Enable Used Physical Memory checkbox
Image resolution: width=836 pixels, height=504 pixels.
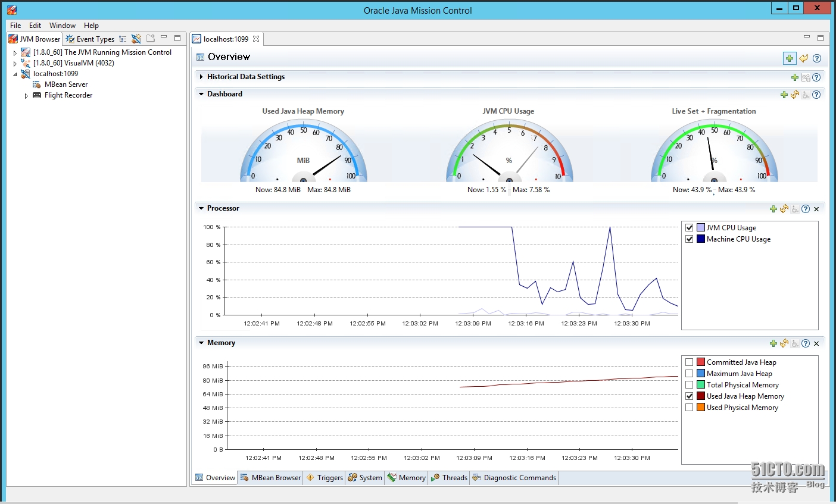coord(690,408)
